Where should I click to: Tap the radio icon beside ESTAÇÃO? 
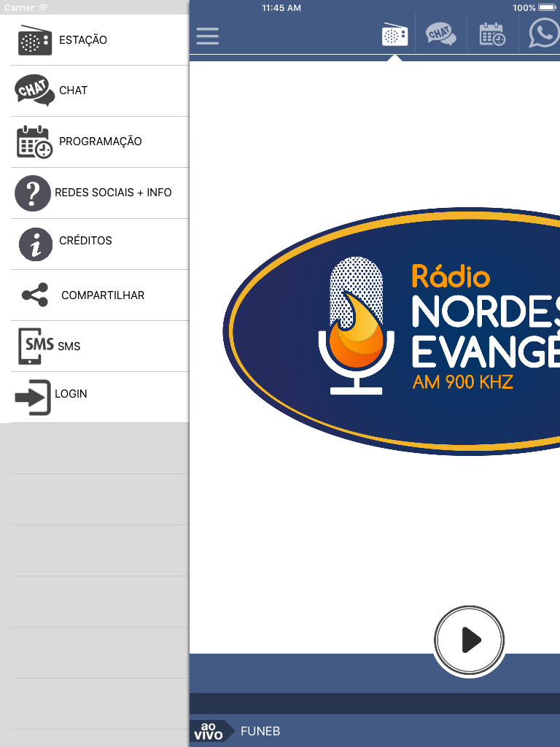[35, 41]
